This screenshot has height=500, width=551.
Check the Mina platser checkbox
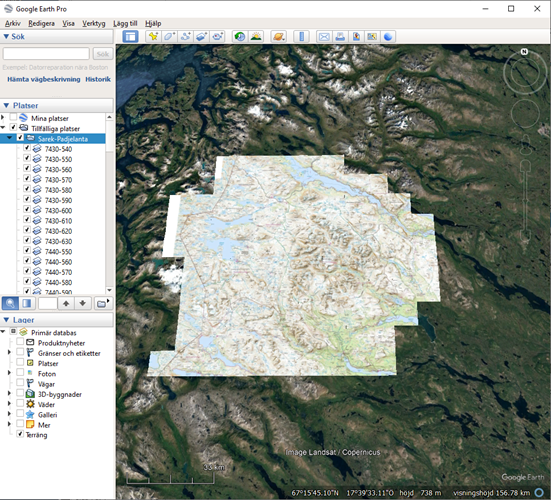click(x=13, y=117)
